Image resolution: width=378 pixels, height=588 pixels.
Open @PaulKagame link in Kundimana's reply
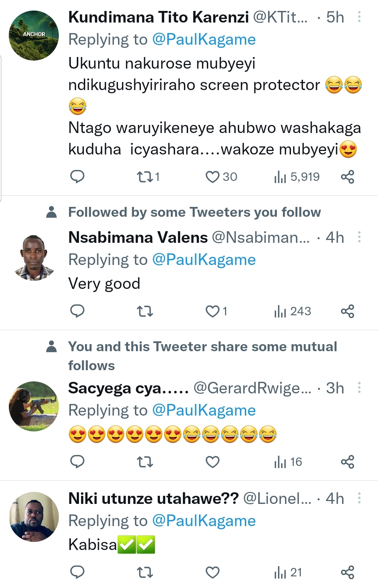[204, 39]
